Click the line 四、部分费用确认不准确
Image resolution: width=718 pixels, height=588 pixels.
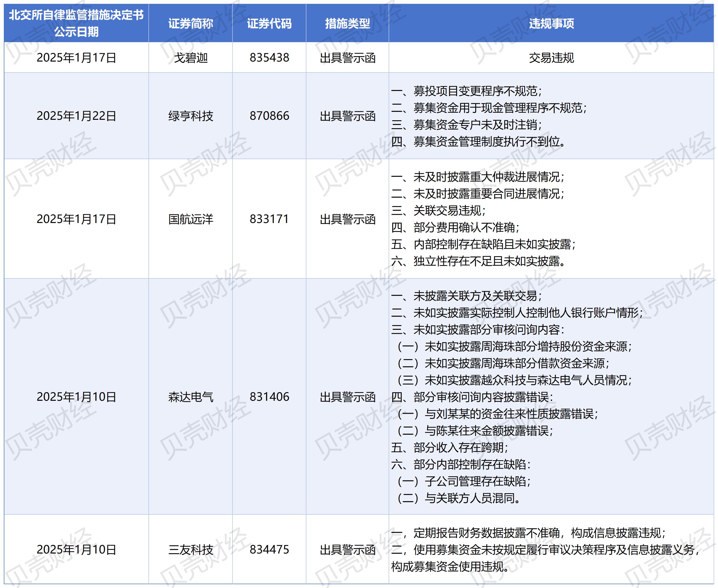click(455, 227)
